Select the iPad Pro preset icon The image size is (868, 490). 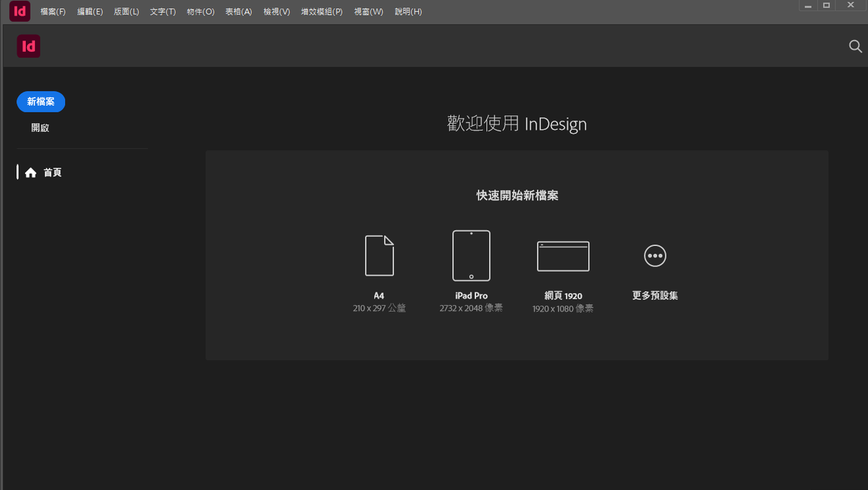[471, 256]
